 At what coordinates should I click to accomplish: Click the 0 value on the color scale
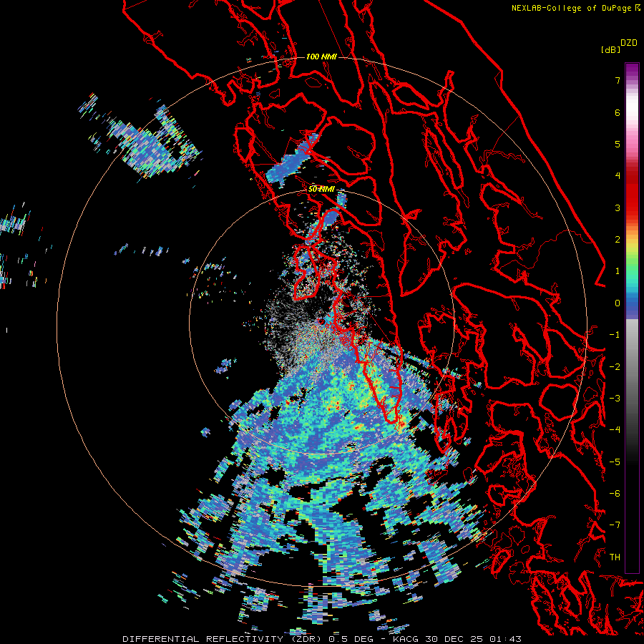coord(618,303)
